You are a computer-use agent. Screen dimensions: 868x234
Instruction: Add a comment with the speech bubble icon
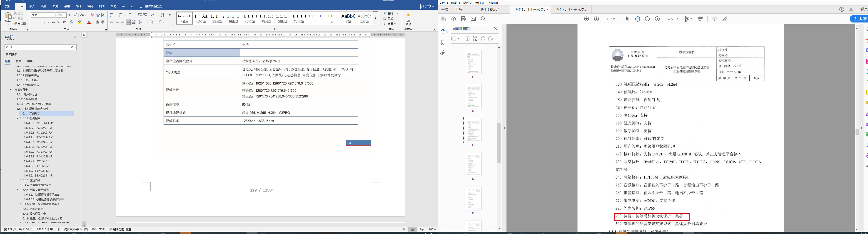click(x=715, y=19)
